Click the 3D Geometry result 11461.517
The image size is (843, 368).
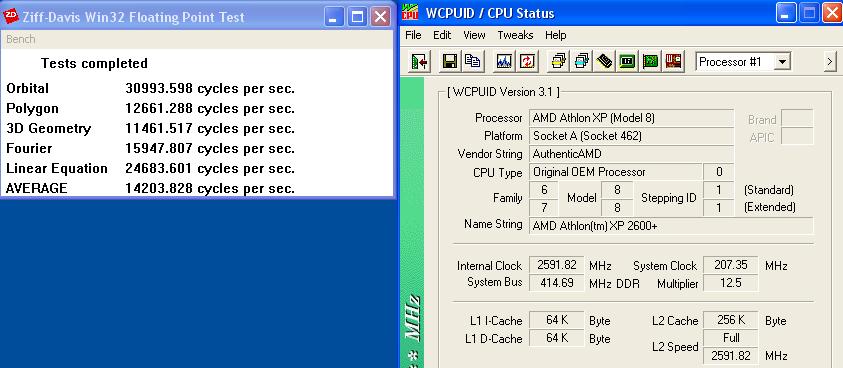159,129
